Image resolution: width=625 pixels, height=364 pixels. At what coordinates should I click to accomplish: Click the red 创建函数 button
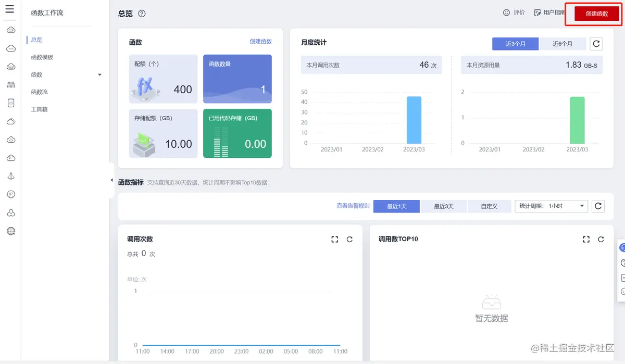coord(597,14)
